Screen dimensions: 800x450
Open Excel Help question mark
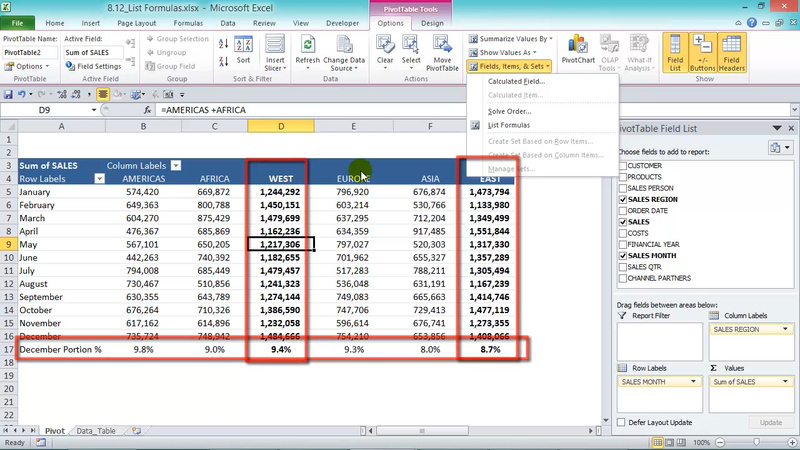click(x=752, y=23)
